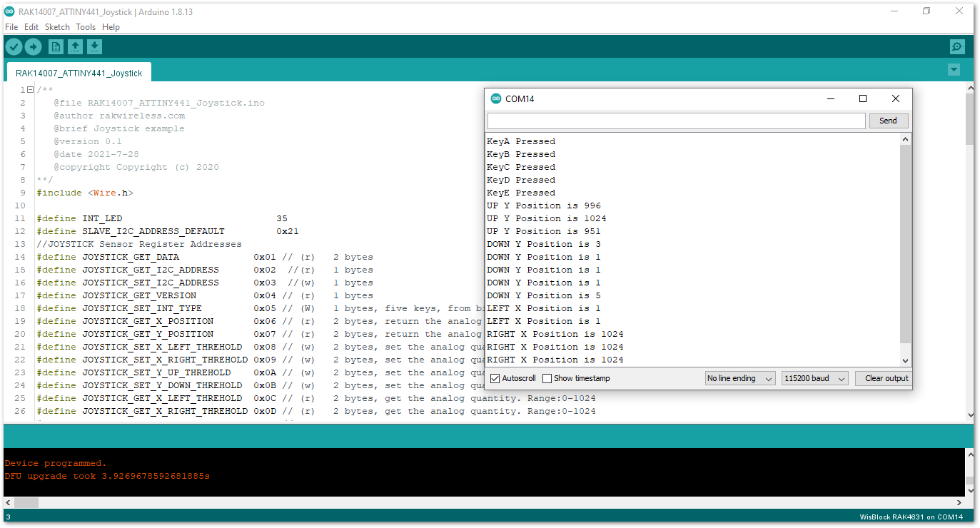Open the Sketch menu
The width and height of the screenshot is (980, 528).
[x=57, y=27]
